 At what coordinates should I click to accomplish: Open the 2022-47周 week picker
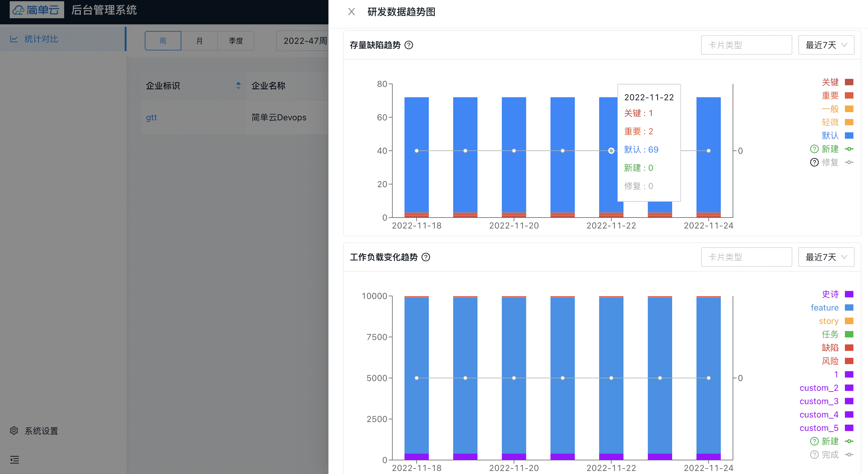(x=305, y=41)
